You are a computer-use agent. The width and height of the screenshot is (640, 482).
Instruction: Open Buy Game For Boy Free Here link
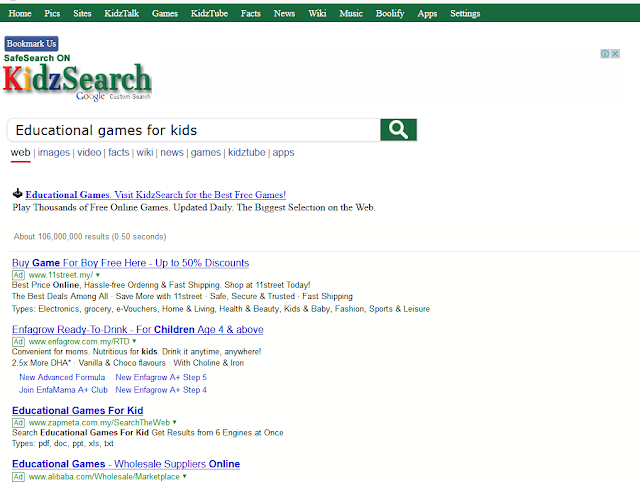[130, 263]
